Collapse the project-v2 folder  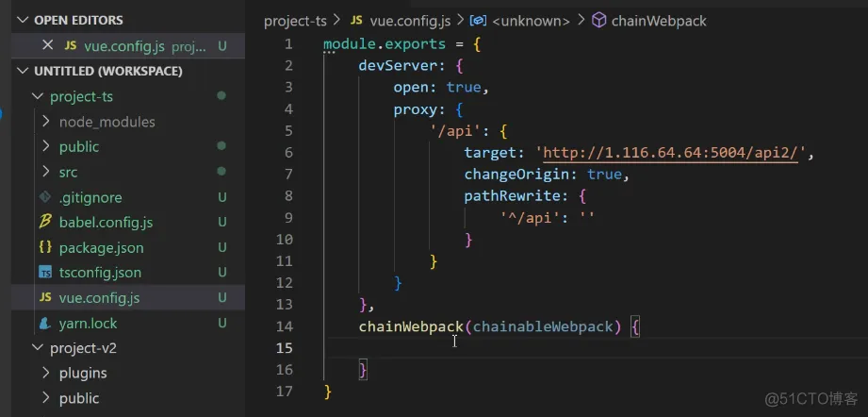click(38, 348)
